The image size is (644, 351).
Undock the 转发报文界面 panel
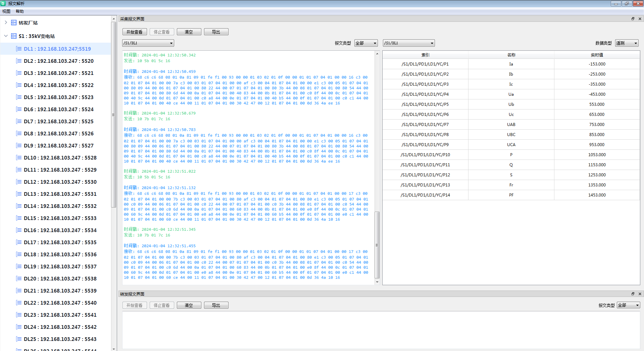(x=633, y=294)
